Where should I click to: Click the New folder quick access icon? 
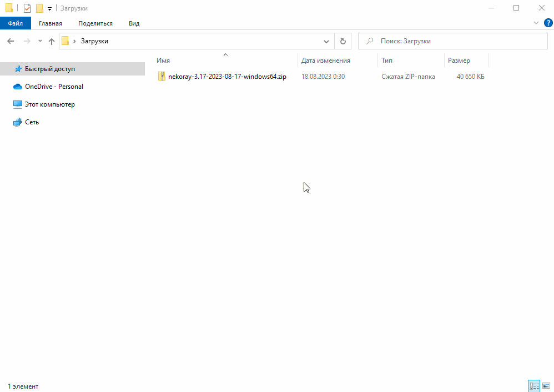(x=40, y=8)
